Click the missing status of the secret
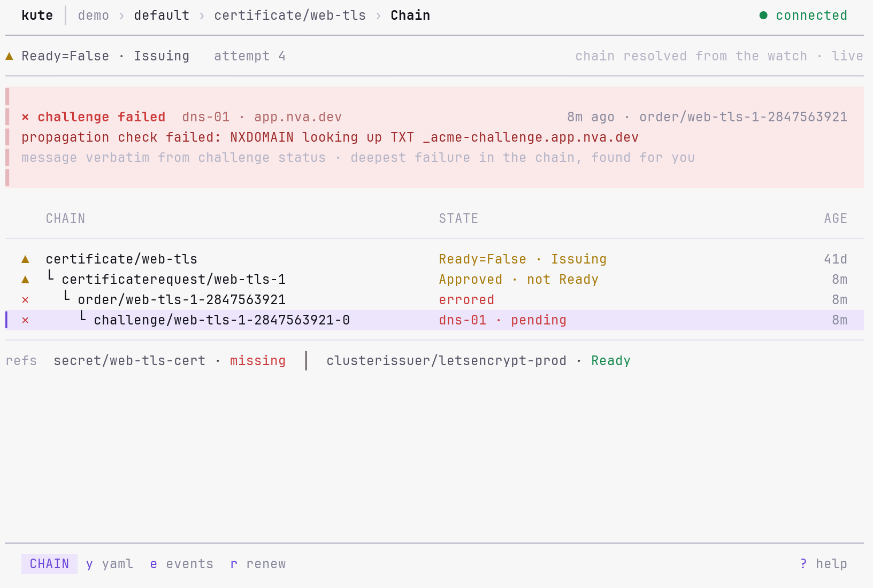The width and height of the screenshot is (873, 588). 258,361
